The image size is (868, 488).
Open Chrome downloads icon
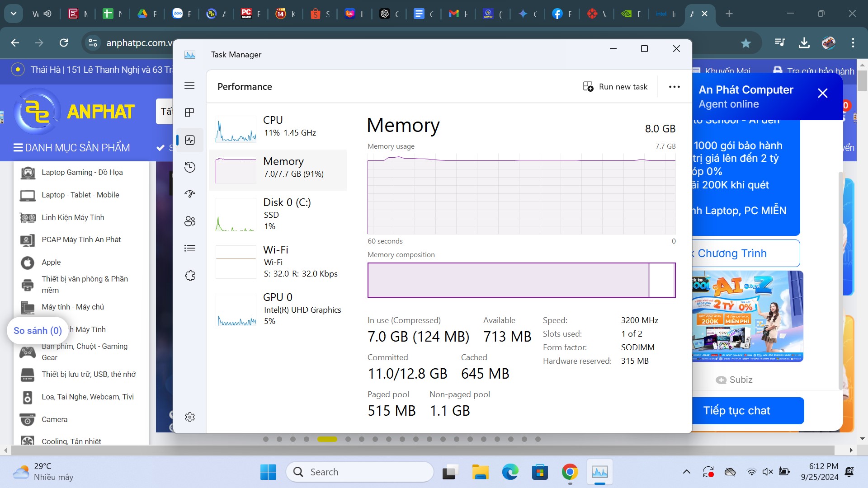tap(804, 43)
